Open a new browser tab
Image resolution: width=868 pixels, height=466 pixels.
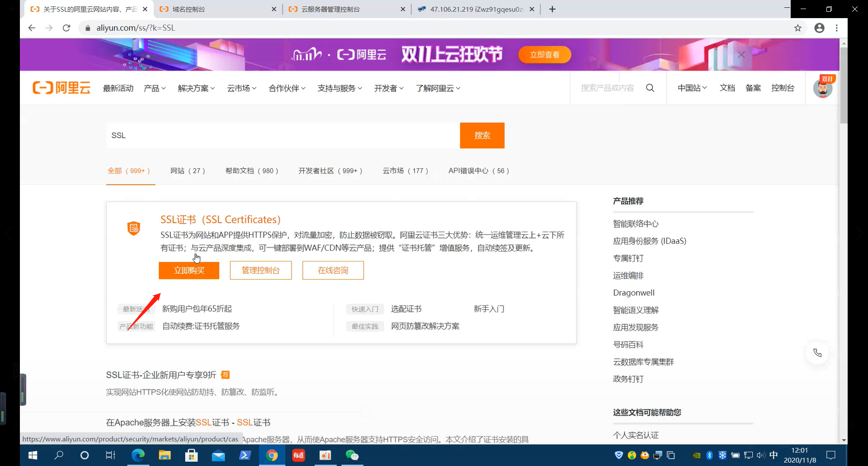tap(552, 9)
